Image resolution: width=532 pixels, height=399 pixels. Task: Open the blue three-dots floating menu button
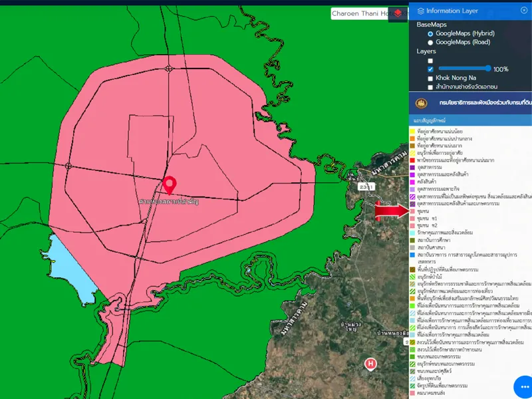[x=525, y=387]
